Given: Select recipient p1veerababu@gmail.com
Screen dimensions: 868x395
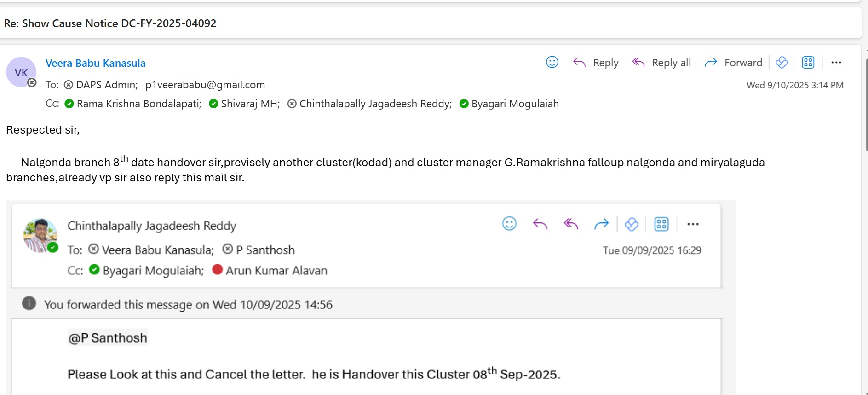Looking at the screenshot, I should pos(205,85).
